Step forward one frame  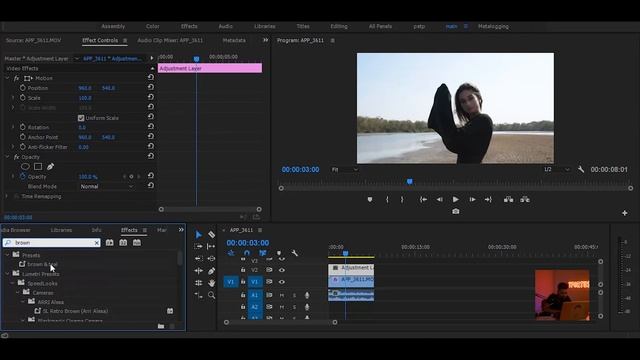coord(472,200)
